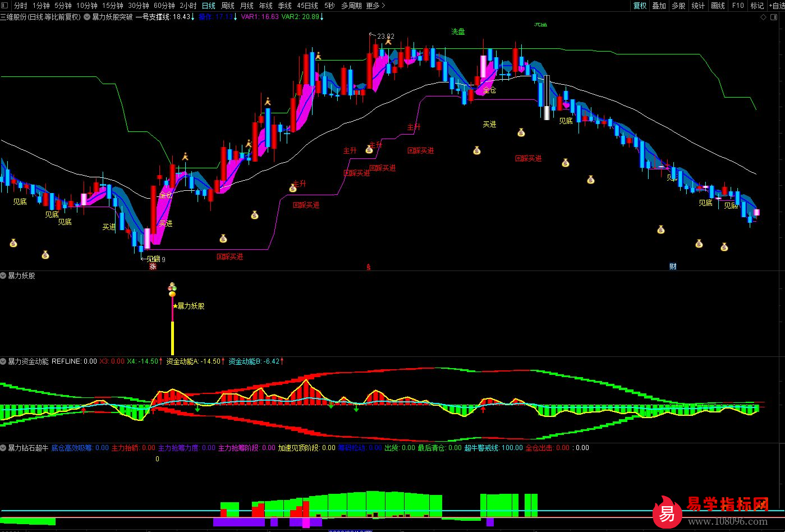Image resolution: width=785 pixels, height=532 pixels.
Task: Click the red up arrow after 资金动能A -14.50
Action: [223, 361]
